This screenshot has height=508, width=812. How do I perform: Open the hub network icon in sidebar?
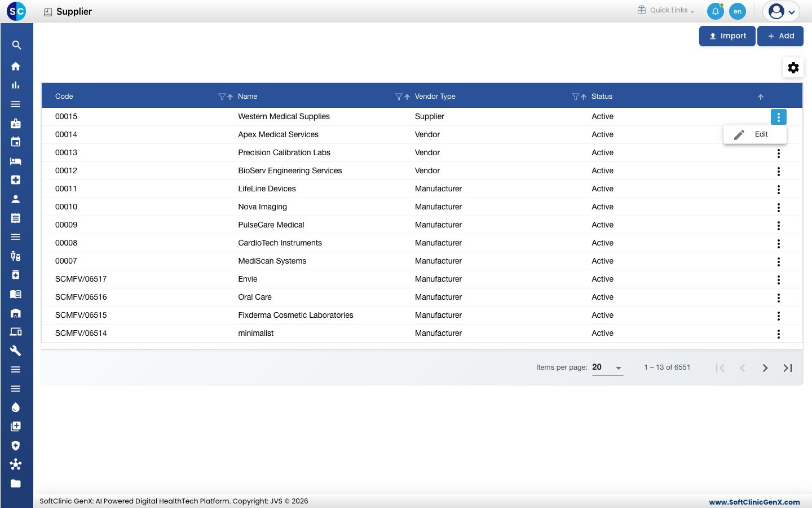click(16, 464)
